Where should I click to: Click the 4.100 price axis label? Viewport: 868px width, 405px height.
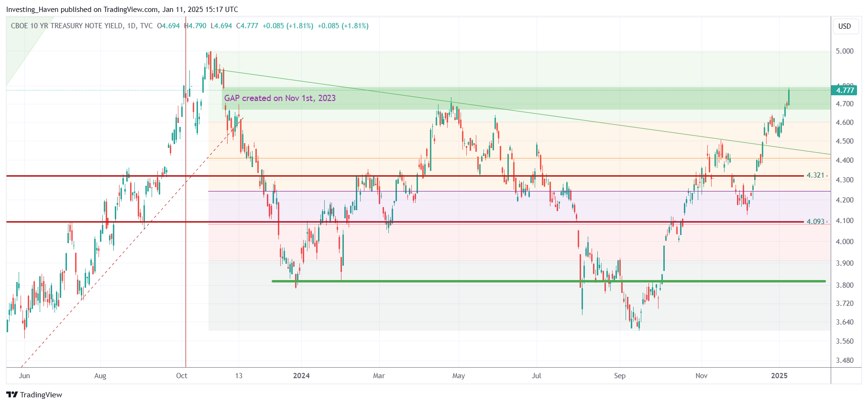[845, 221]
